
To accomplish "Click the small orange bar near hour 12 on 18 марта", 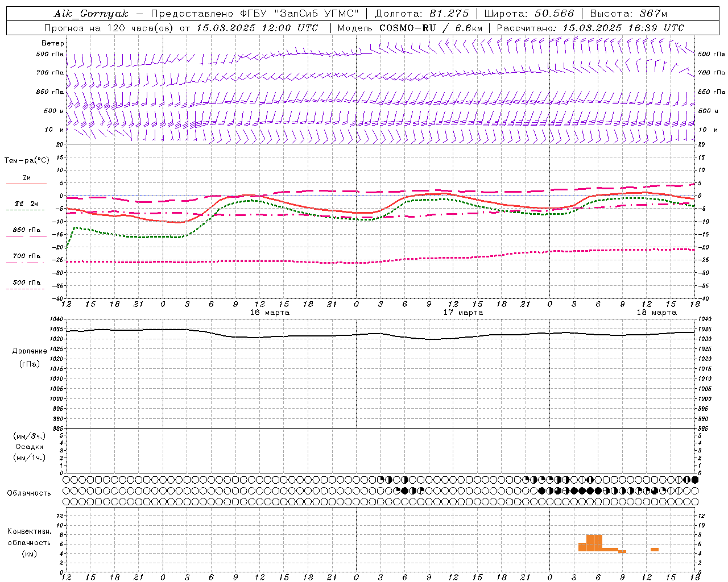I will (655, 550).
